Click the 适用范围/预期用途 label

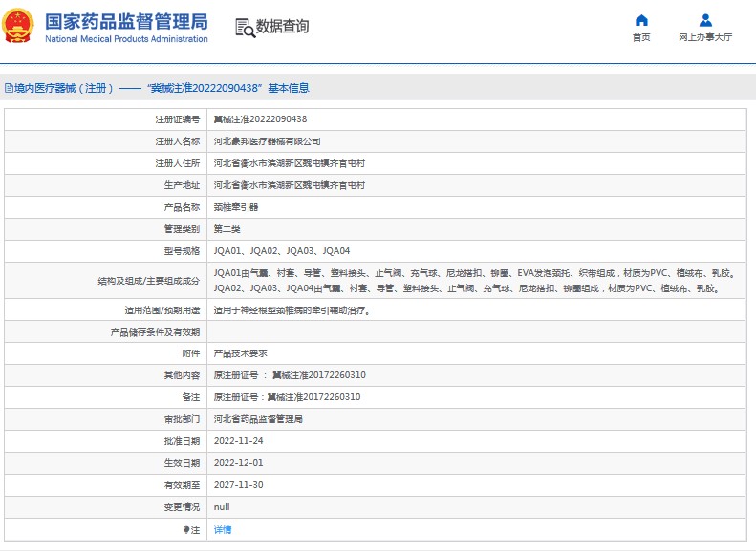[162, 310]
